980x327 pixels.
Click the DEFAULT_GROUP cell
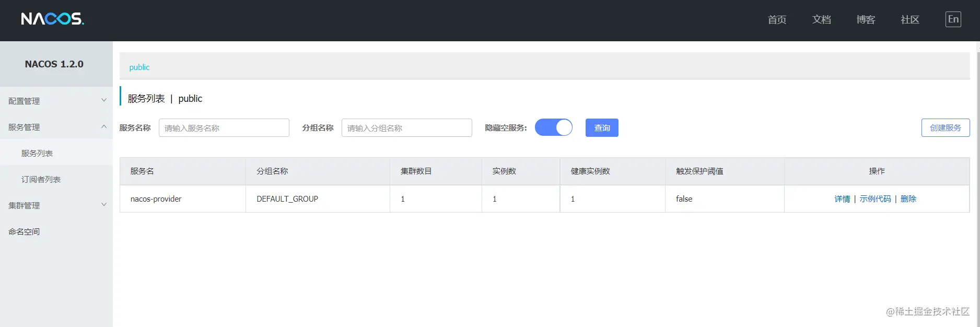point(318,199)
